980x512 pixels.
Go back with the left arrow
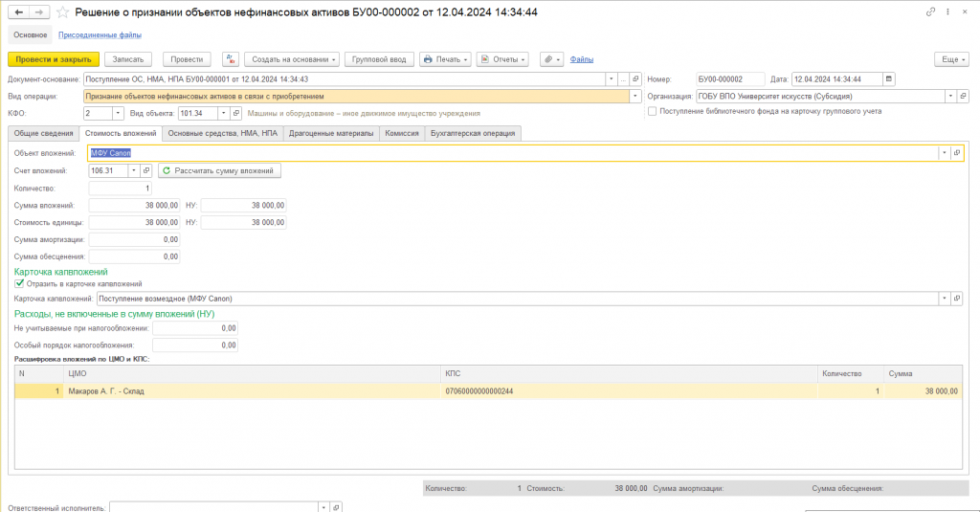pyautogui.click(x=19, y=11)
